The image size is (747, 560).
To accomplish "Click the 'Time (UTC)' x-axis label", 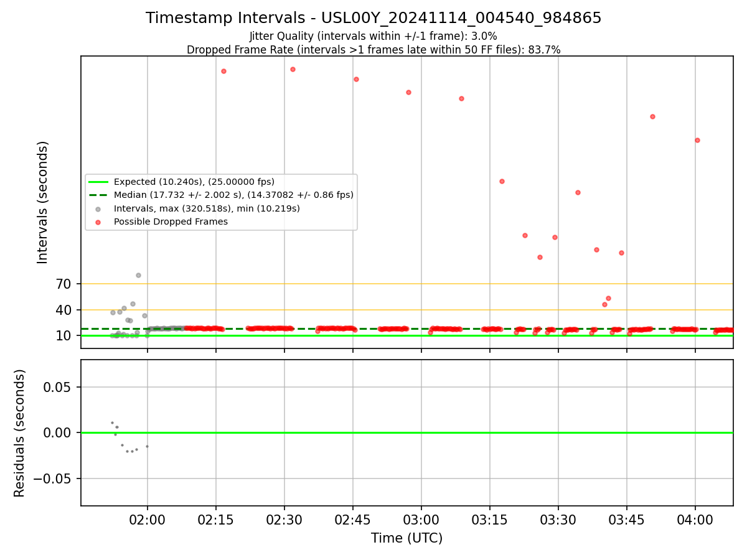I will [407, 538].
